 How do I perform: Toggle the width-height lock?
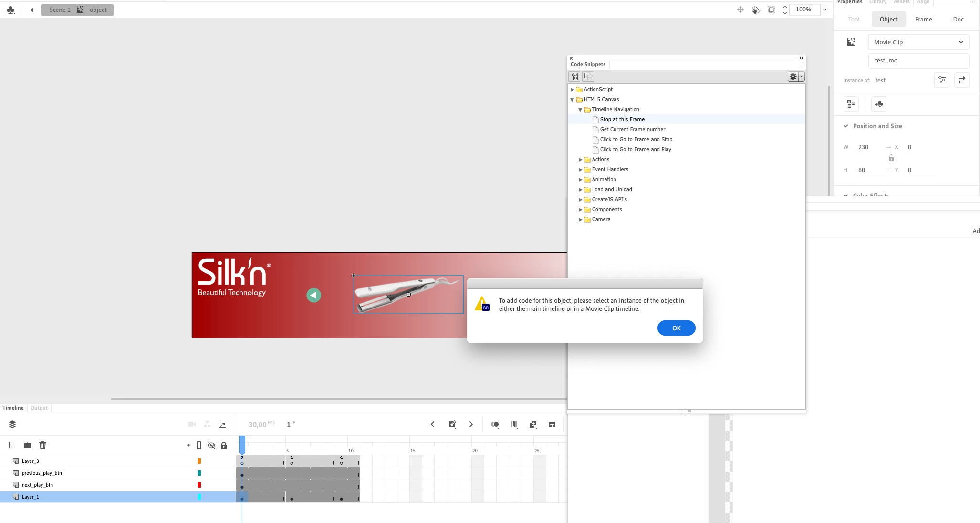(891, 158)
